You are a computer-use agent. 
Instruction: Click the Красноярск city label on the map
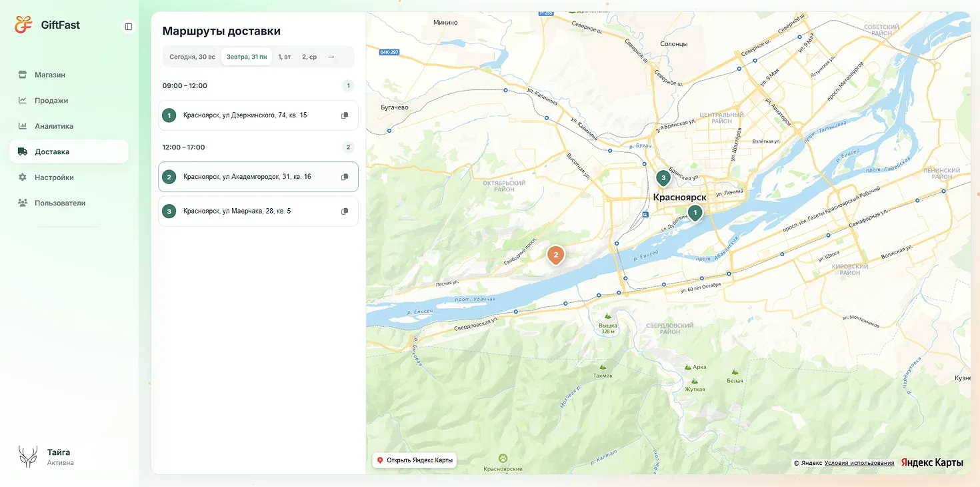coord(679,197)
